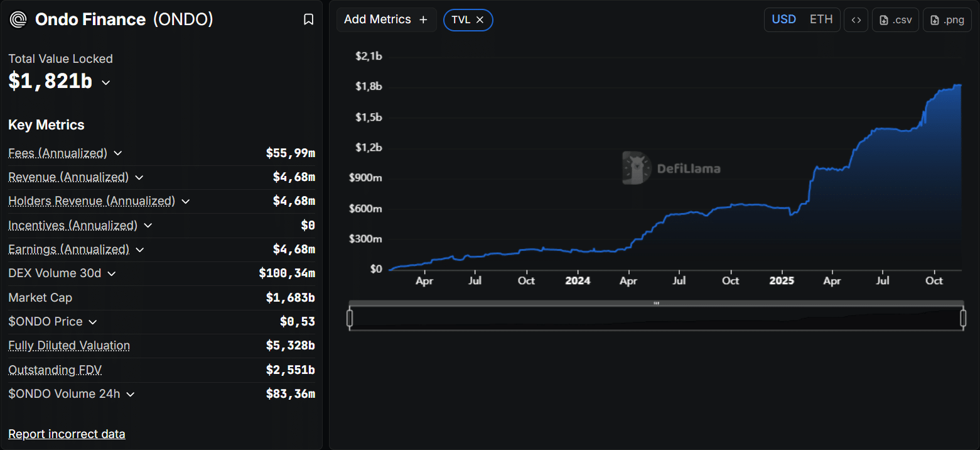The width and height of the screenshot is (980, 450).
Task: Click the DefiLlama watermark logo
Action: (x=636, y=168)
